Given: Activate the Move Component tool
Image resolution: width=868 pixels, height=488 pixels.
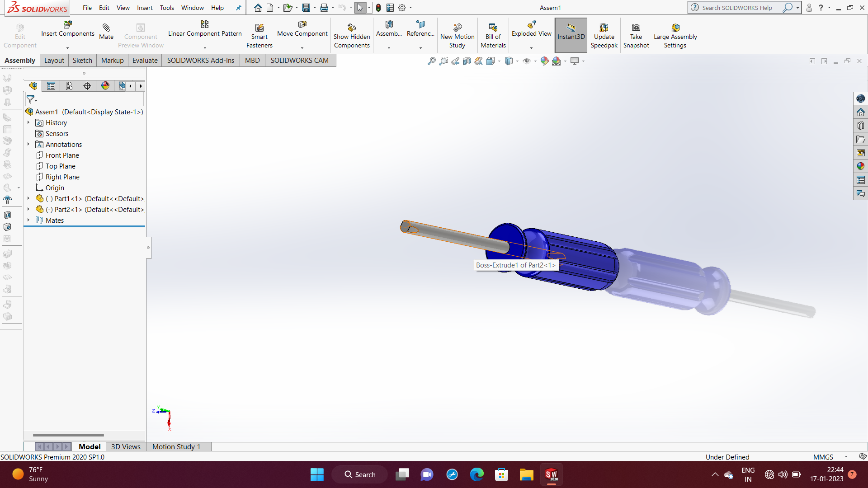Looking at the screenshot, I should pyautogui.click(x=302, y=29).
